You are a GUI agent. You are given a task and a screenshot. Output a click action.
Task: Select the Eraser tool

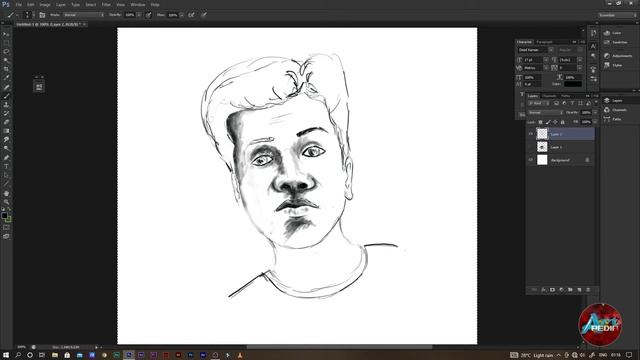pos(6,122)
